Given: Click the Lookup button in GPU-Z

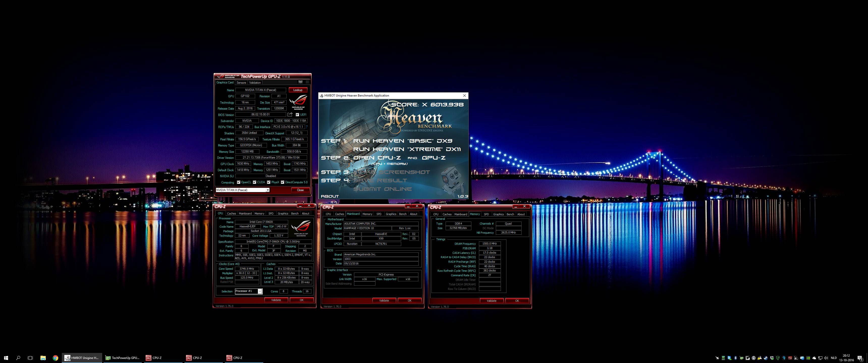Looking at the screenshot, I should [x=297, y=90].
